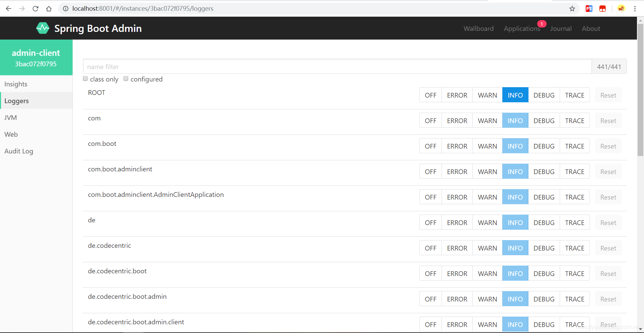
Task: Set ROOT logger to DEBUG
Action: point(544,95)
